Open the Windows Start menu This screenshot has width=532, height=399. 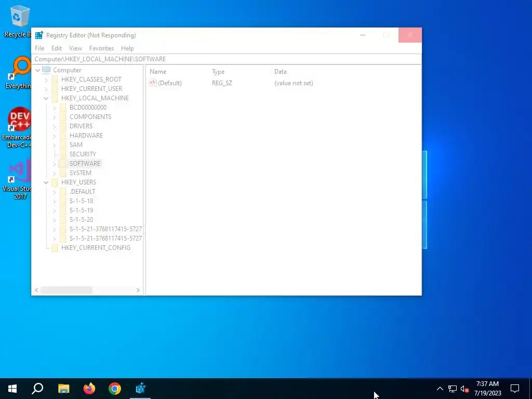pyautogui.click(x=12, y=389)
